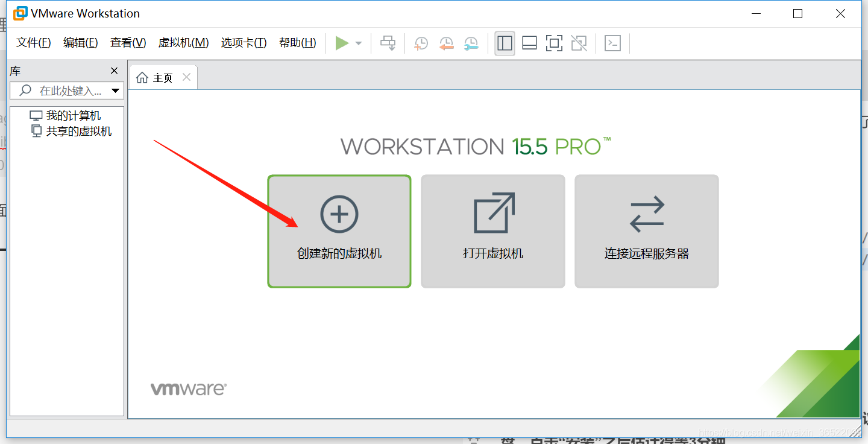Toggle the thumbnail bar view icon

pyautogui.click(x=529, y=43)
